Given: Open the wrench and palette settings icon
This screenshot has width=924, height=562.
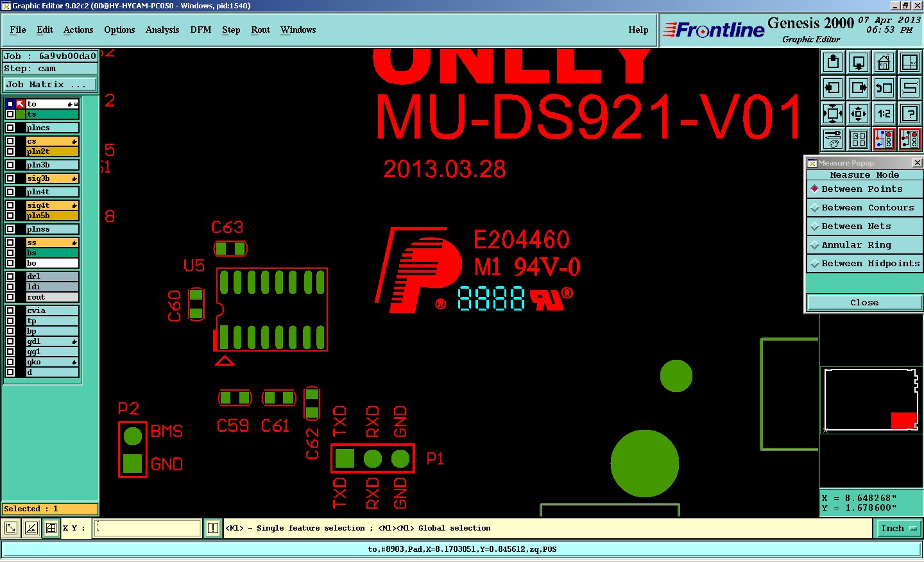Looking at the screenshot, I should [833, 139].
